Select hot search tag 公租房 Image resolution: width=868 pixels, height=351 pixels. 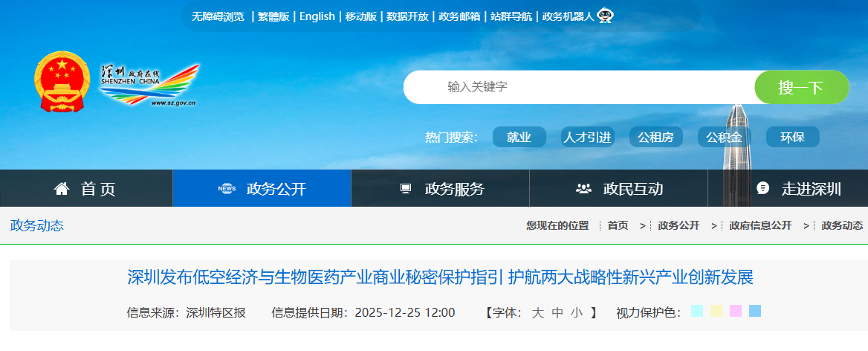tap(656, 138)
